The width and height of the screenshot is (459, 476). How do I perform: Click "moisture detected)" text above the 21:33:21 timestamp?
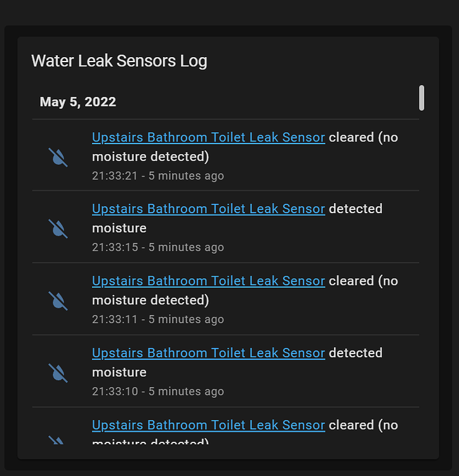pyautogui.click(x=150, y=157)
